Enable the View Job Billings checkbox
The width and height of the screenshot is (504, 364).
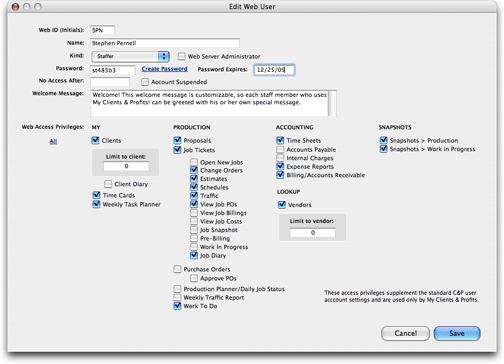click(x=194, y=213)
